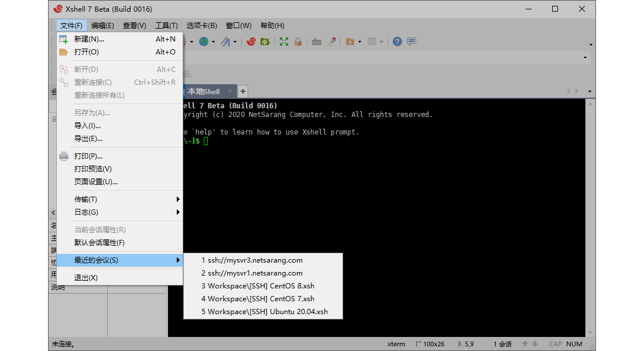
Task: Click the padlock lock-screen toolbar icon
Action: pos(298,42)
